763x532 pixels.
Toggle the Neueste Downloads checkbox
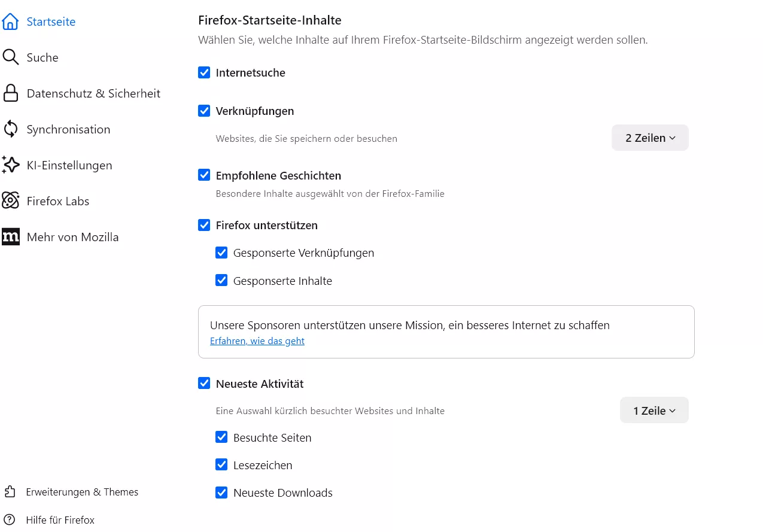[221, 493]
